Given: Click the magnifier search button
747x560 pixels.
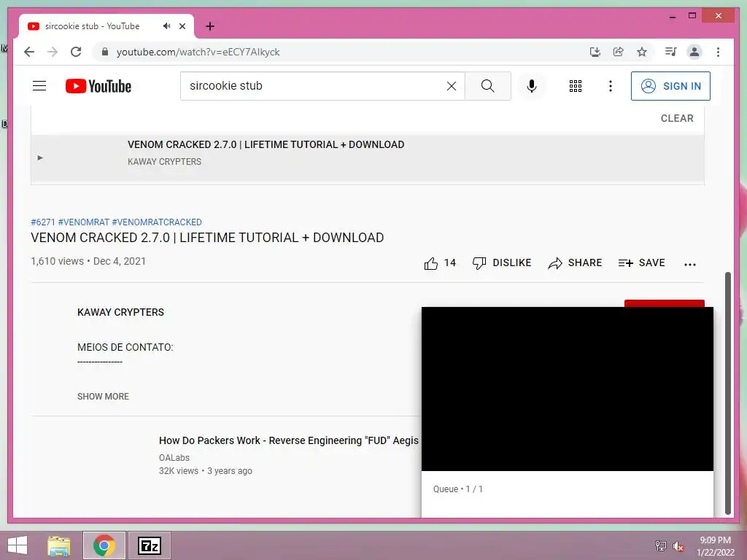Looking at the screenshot, I should click(487, 86).
